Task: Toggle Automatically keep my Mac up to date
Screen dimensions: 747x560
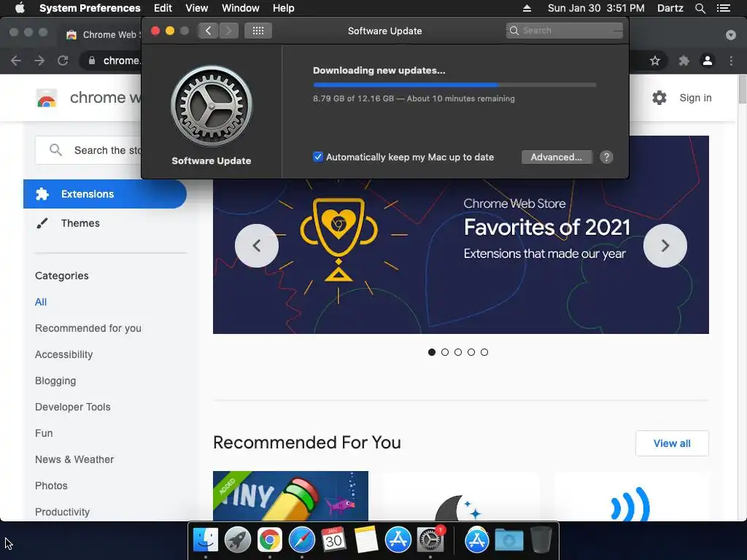Action: 318,157
